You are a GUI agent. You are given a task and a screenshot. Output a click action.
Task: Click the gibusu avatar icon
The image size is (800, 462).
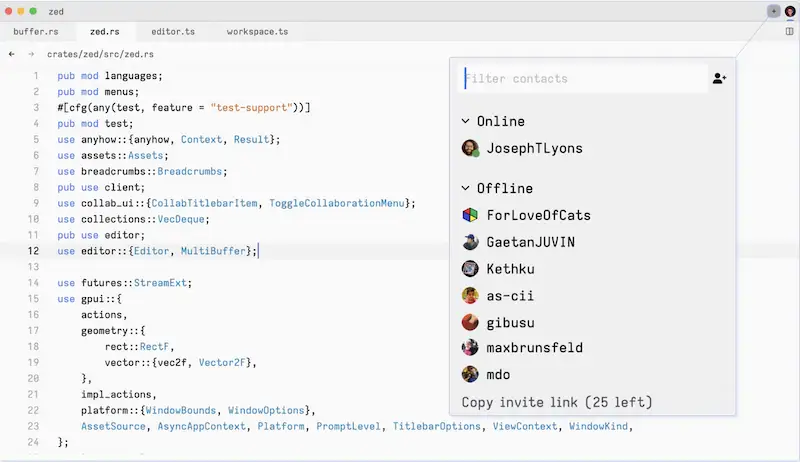[470, 322]
